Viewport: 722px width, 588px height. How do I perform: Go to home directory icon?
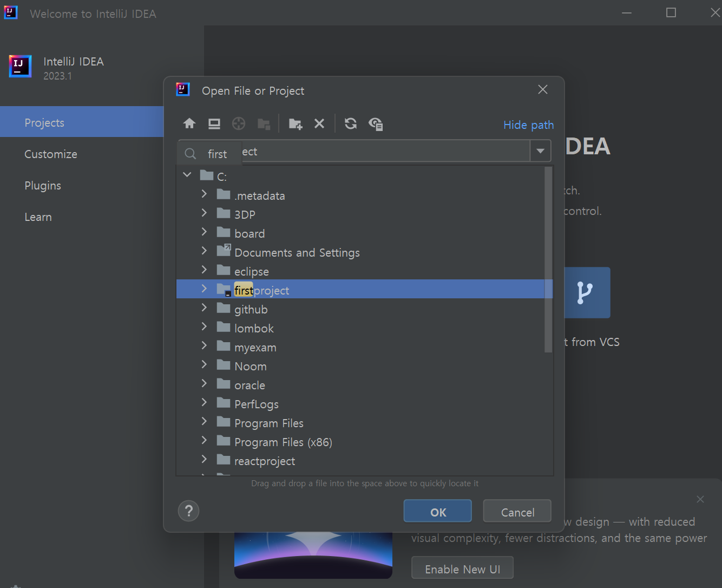189,123
